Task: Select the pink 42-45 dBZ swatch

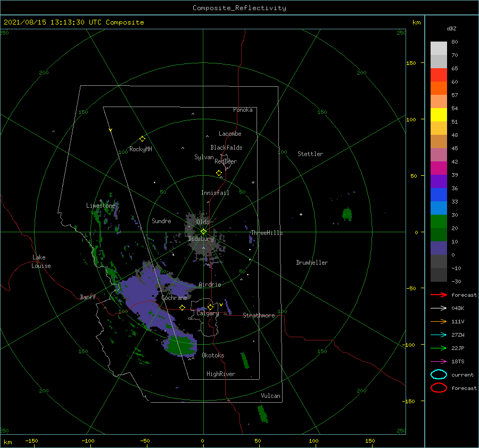Action: click(439, 154)
